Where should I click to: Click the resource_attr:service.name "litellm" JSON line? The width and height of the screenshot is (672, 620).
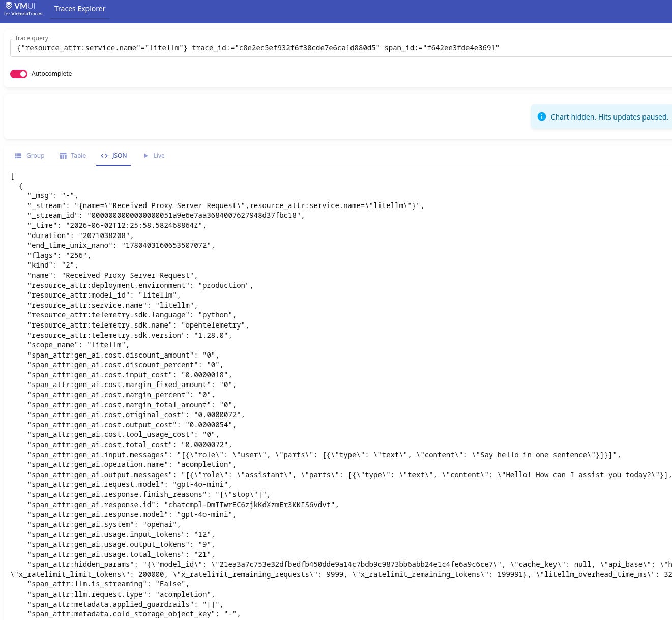(112, 305)
